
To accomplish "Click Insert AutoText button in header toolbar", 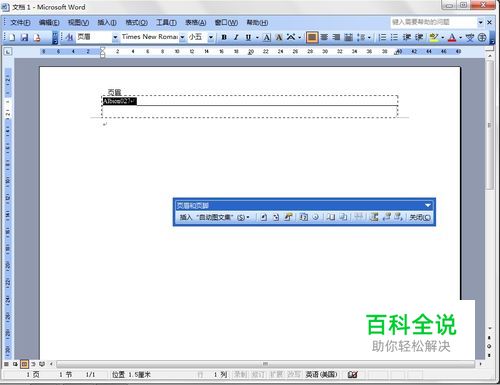I will [215, 217].
